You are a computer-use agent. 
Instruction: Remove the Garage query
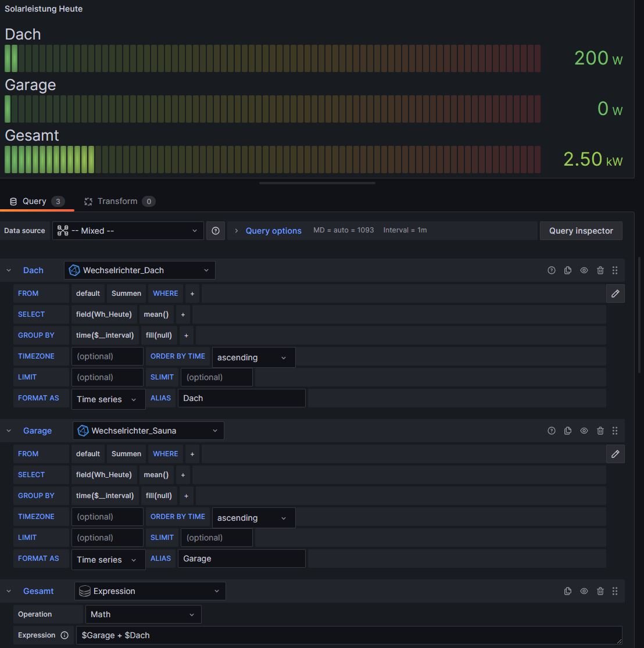coord(600,431)
